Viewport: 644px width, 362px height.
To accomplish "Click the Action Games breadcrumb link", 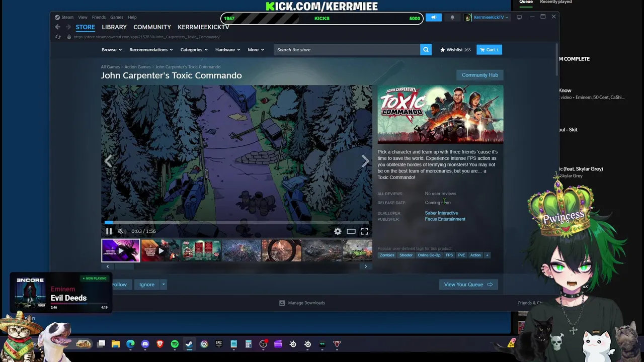I will point(137,67).
